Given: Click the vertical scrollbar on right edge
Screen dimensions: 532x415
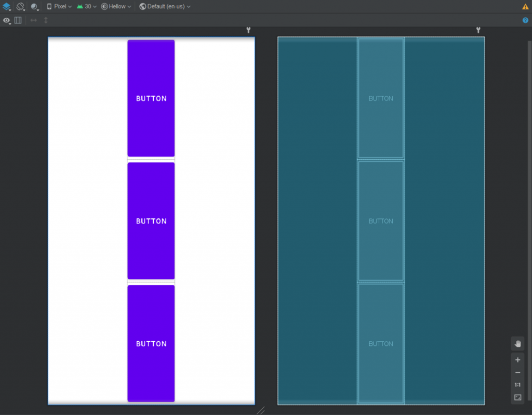Looking at the screenshot, I should point(529,221).
